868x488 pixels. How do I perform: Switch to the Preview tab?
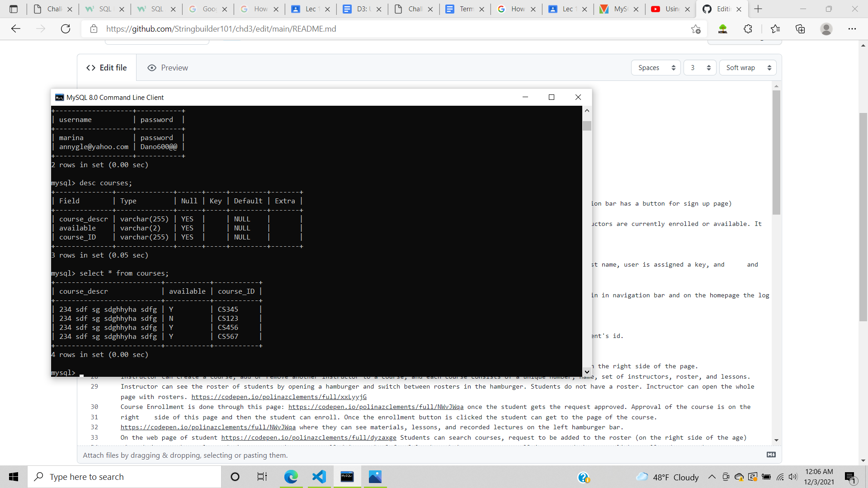pyautogui.click(x=167, y=67)
